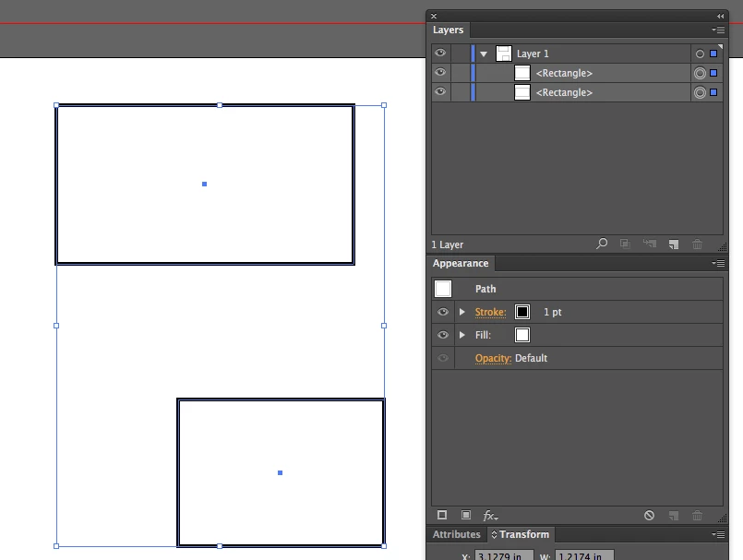Open the Stroke panel link
This screenshot has height=560, width=743.
[490, 312]
